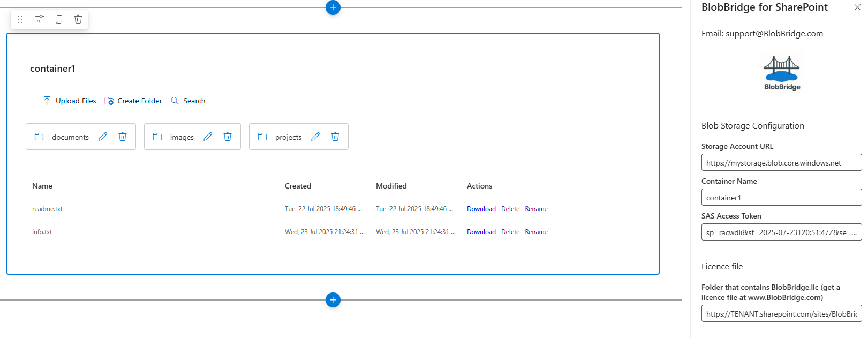Add a section below the web part
The width and height of the screenshot is (868, 338).
pos(333,300)
